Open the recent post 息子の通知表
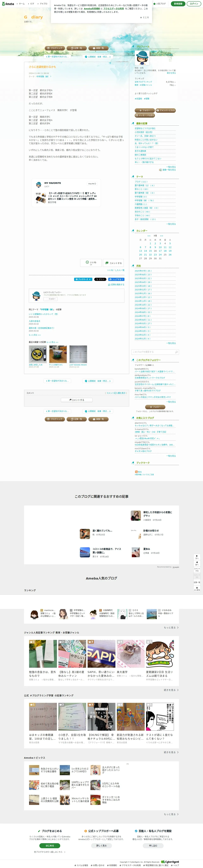This screenshot has height=868, width=203. tap(141, 151)
